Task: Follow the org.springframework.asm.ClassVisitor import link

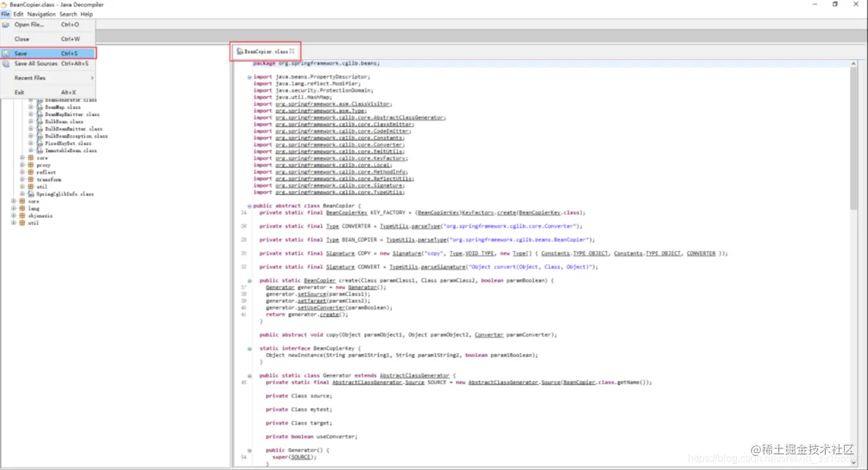Action: click(333, 104)
